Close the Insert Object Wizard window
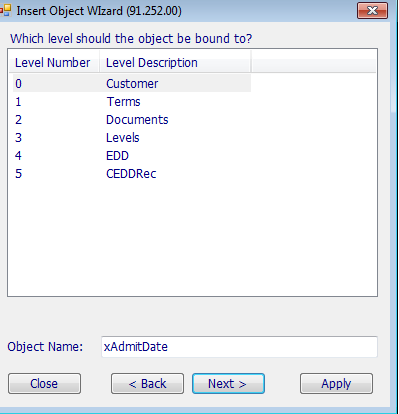 (x=372, y=11)
